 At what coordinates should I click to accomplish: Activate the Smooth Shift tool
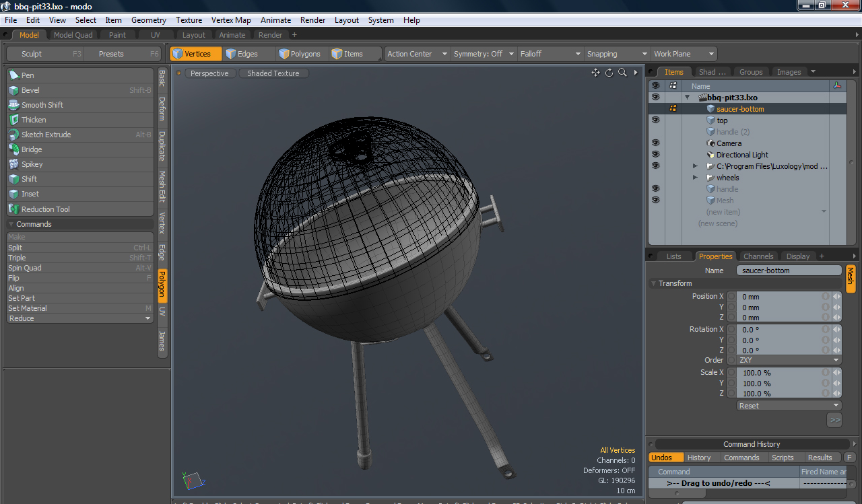coord(80,105)
